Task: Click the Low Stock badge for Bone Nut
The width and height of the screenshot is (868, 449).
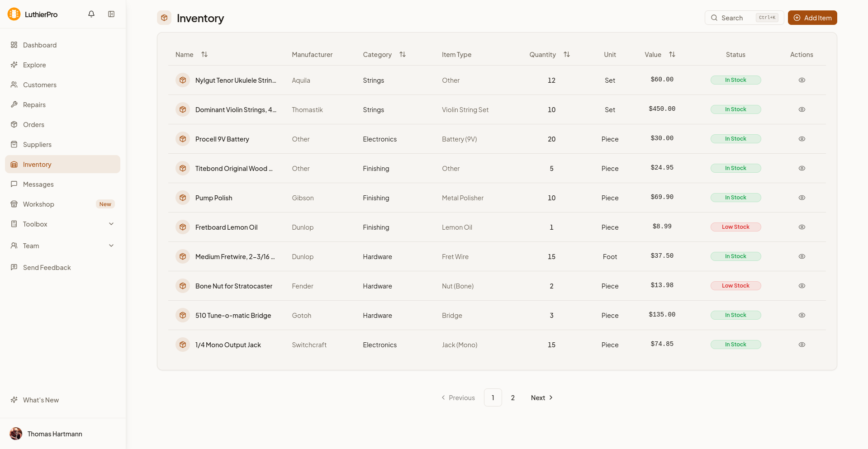Action: (735, 286)
